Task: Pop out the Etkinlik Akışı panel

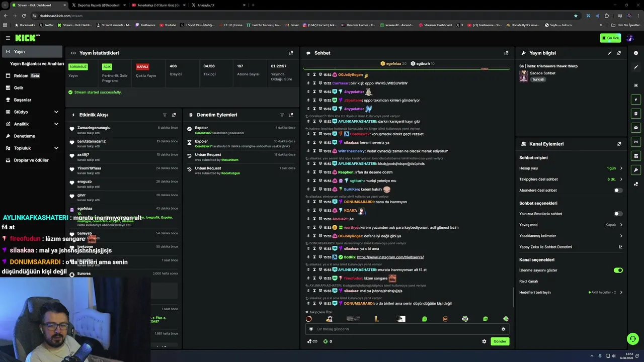Action: [x=174, y=115]
